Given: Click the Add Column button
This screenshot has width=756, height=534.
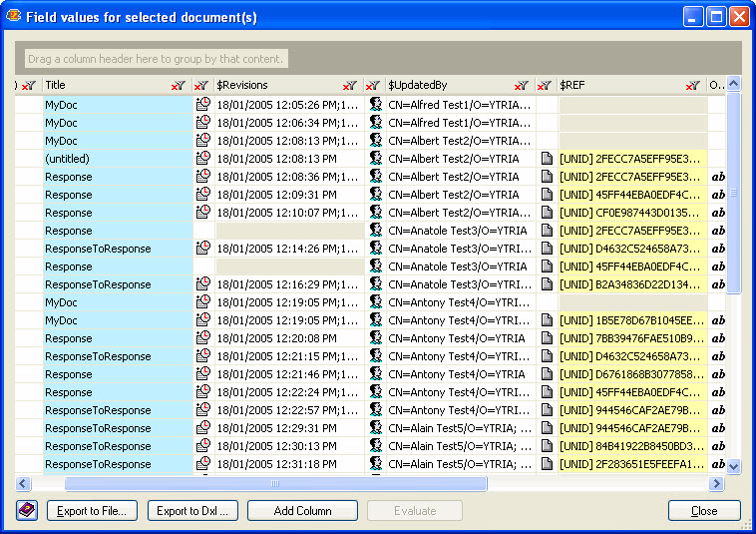Looking at the screenshot, I should 302,511.
